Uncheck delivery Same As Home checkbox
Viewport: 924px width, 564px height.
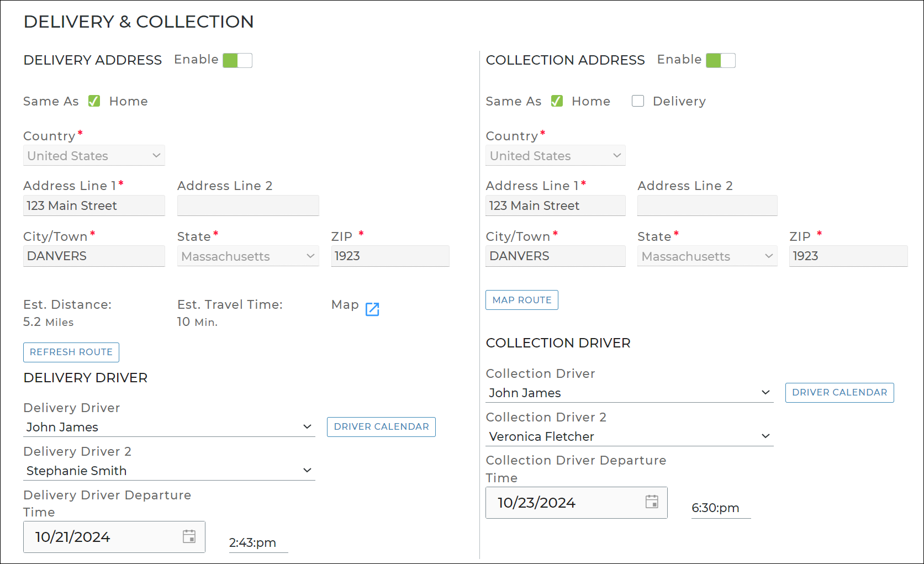94,101
